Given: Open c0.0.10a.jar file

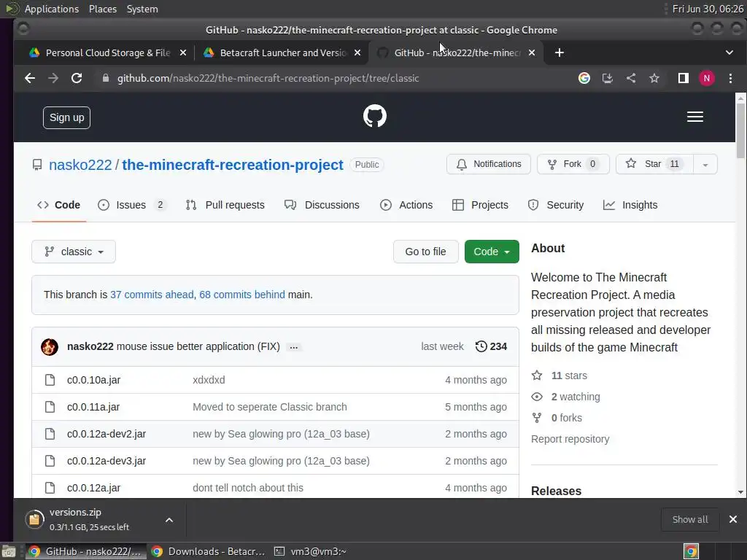Looking at the screenshot, I should [x=94, y=380].
